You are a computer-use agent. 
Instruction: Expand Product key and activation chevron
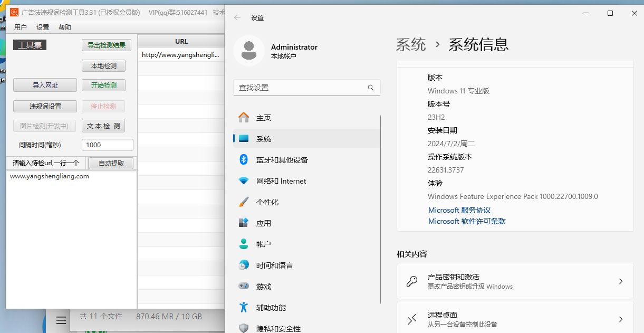coord(621,282)
